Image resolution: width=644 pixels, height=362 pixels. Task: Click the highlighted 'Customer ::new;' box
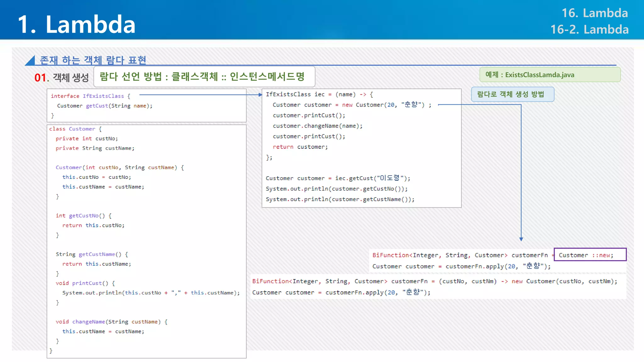pyautogui.click(x=590, y=255)
